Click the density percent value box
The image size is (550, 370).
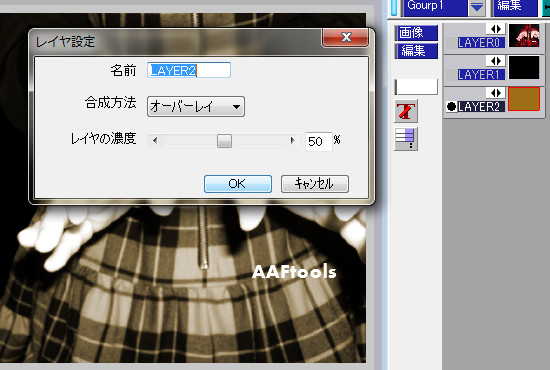tap(318, 141)
